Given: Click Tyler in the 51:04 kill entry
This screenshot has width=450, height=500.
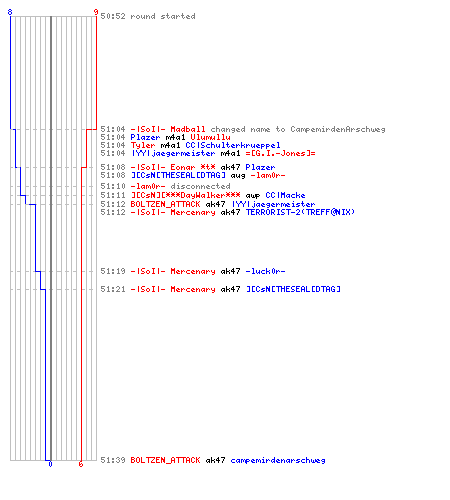Looking at the screenshot, I should tap(143, 145).
